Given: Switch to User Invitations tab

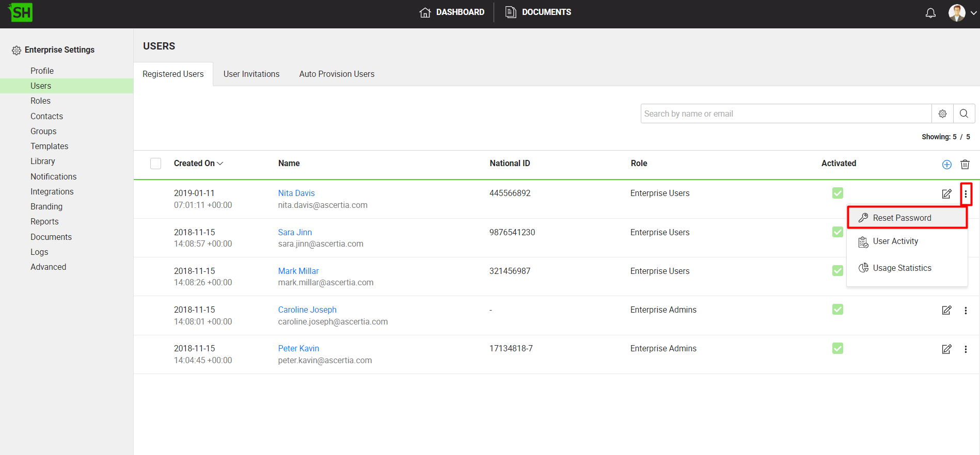Looking at the screenshot, I should click(x=251, y=74).
